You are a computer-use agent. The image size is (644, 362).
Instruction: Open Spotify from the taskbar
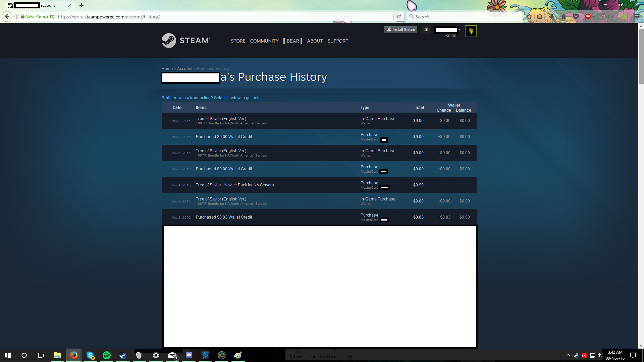click(107, 355)
